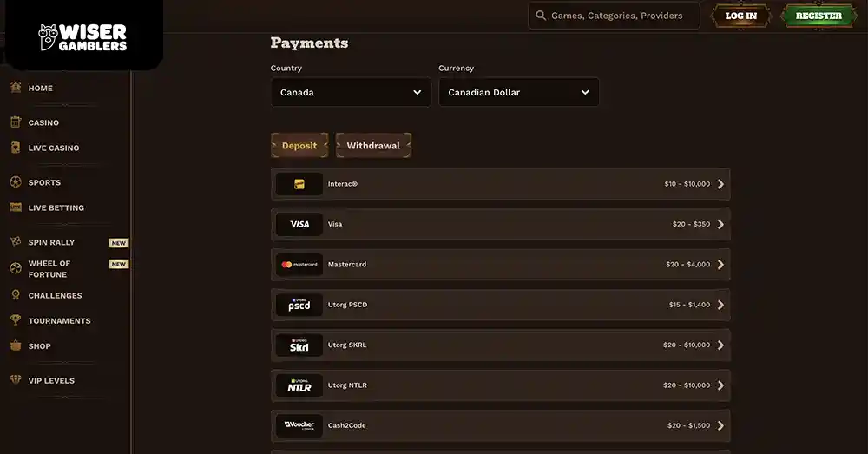Open VIP Levels in sidebar
This screenshot has height=454, width=868.
tap(51, 380)
